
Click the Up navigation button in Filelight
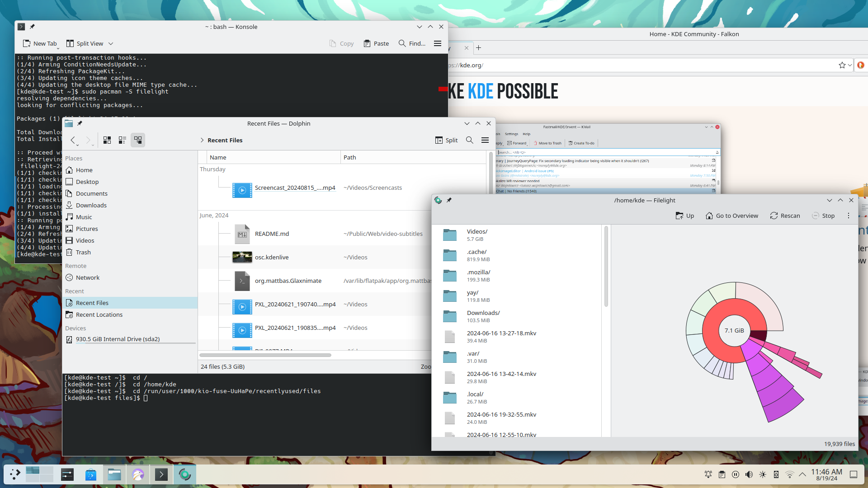(684, 216)
